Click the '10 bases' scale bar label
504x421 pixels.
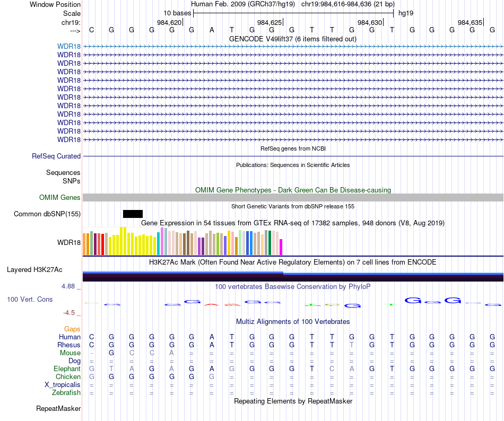177,13
